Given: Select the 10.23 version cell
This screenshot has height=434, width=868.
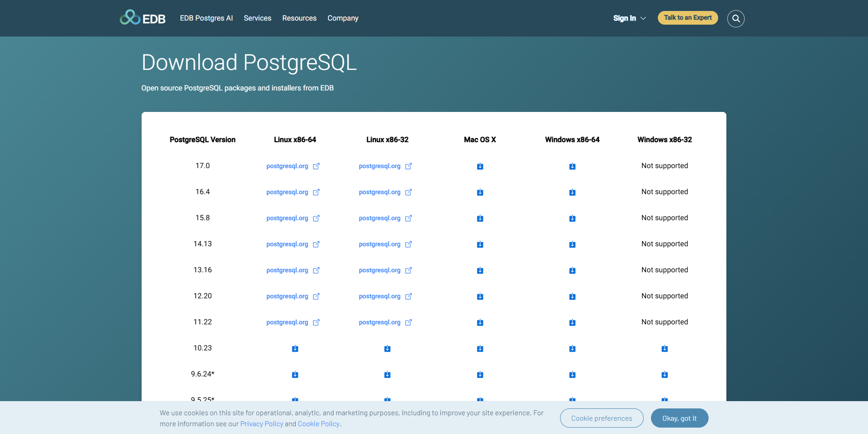Looking at the screenshot, I should (203, 348).
